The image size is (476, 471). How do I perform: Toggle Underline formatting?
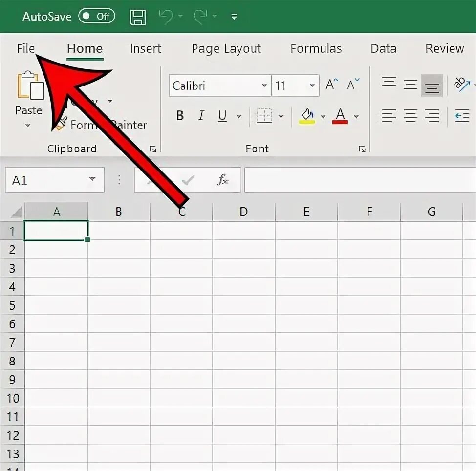point(222,116)
